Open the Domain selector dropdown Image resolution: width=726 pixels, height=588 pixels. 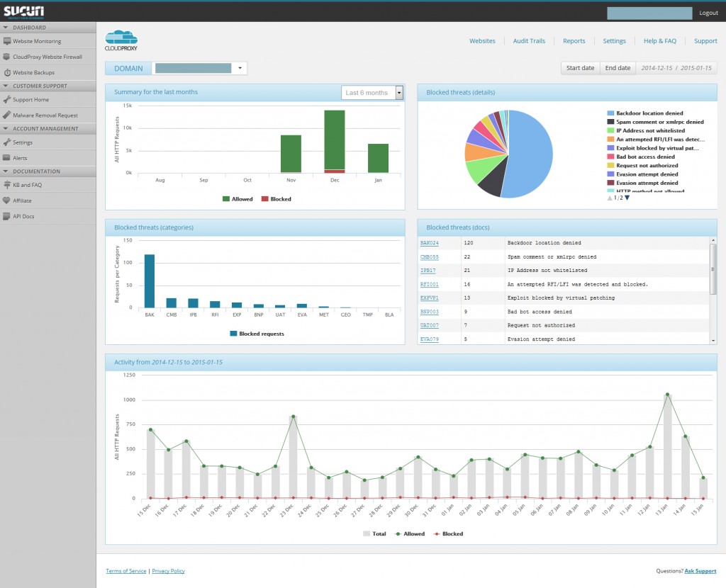[240, 69]
